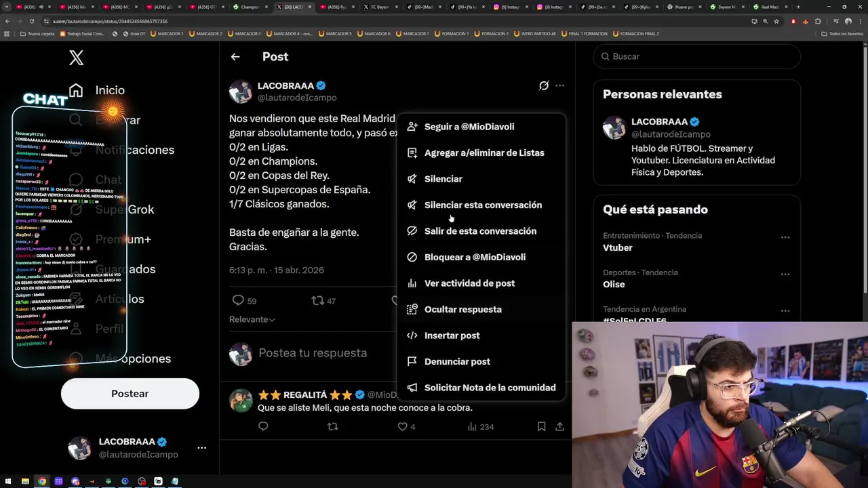The image size is (868, 488).
Task: Open INTRO PARTIDO 4K bookmark
Action: [x=534, y=33]
